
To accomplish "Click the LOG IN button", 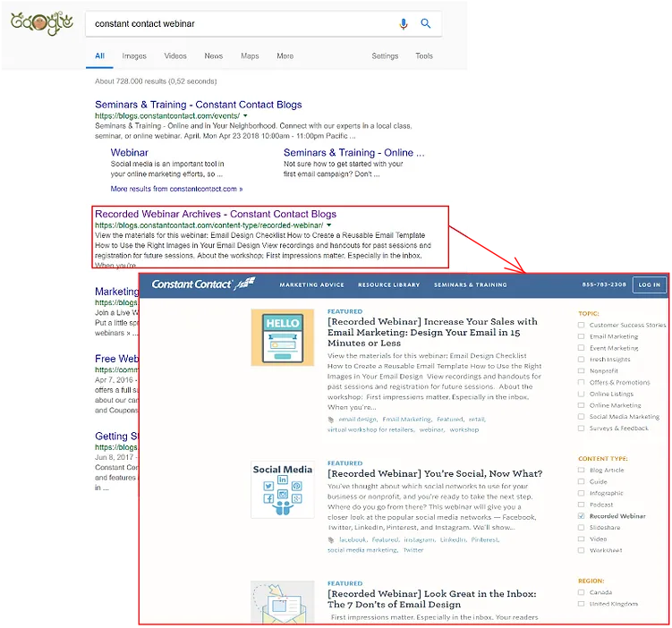I will [650, 284].
